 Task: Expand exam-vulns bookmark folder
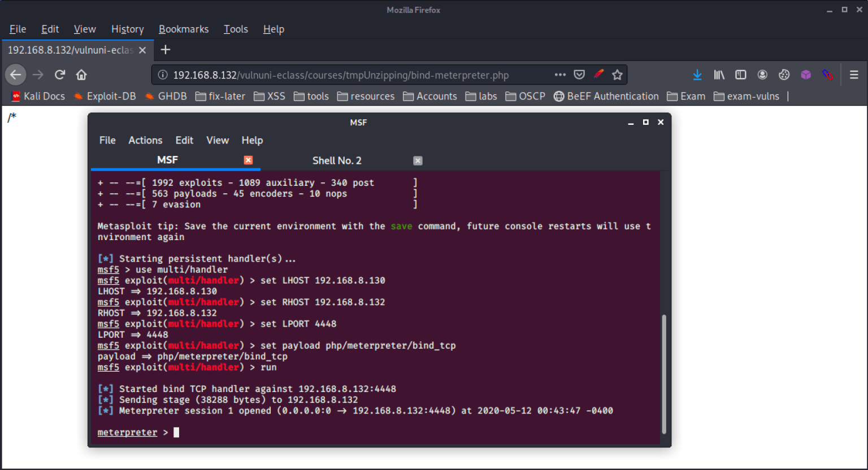[x=747, y=96]
